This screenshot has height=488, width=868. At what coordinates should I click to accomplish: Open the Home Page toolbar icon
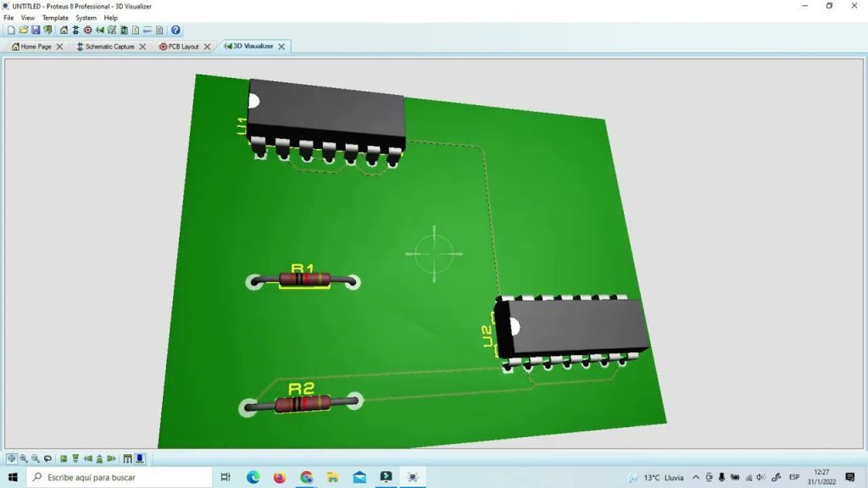63,30
